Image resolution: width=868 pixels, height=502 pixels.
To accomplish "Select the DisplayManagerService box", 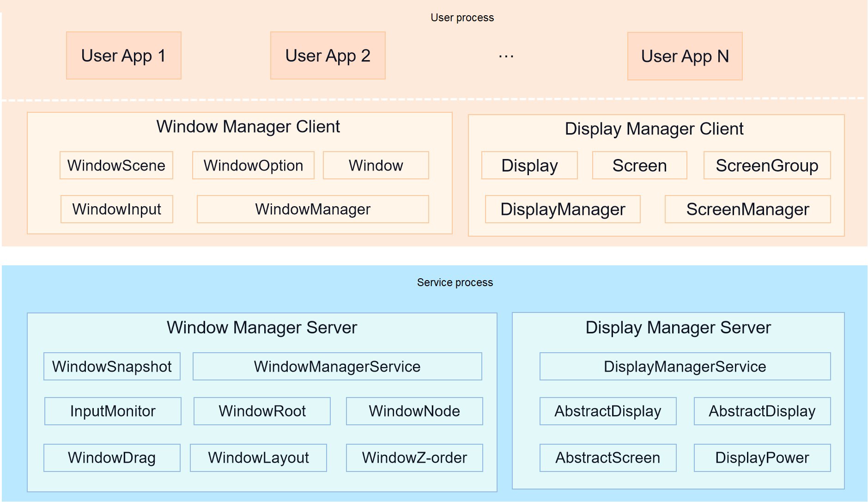I will point(685,367).
